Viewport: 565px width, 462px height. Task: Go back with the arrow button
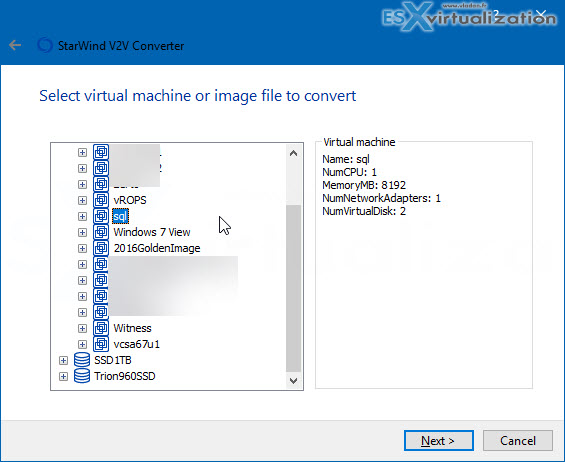tap(15, 45)
